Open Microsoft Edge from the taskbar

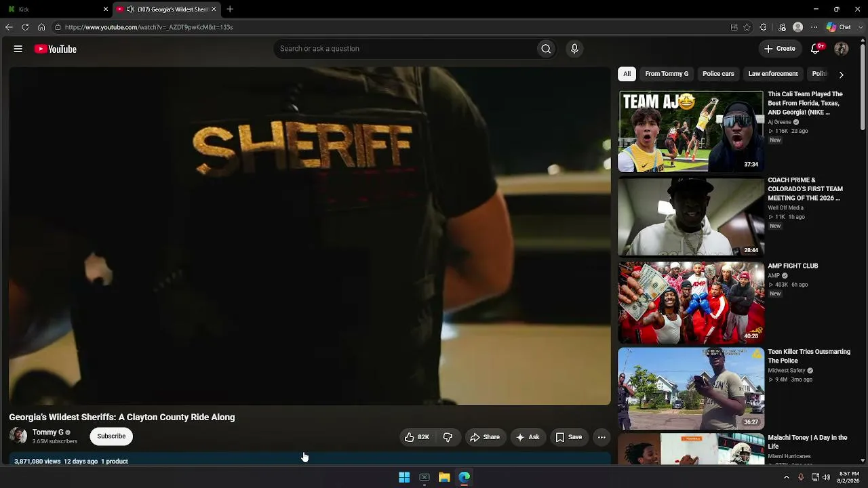point(465,477)
